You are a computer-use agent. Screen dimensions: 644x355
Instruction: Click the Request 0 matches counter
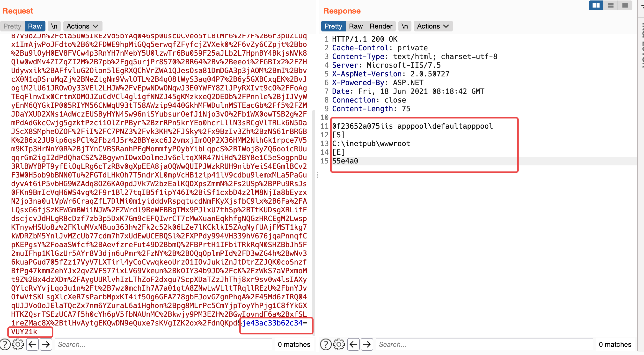click(x=294, y=344)
